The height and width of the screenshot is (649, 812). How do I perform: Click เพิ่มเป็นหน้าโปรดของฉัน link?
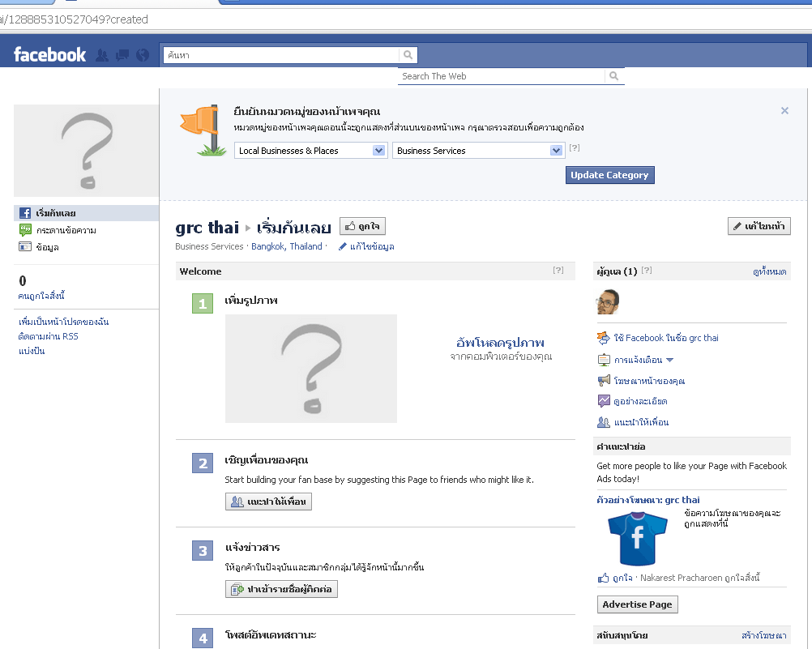pyautogui.click(x=64, y=322)
